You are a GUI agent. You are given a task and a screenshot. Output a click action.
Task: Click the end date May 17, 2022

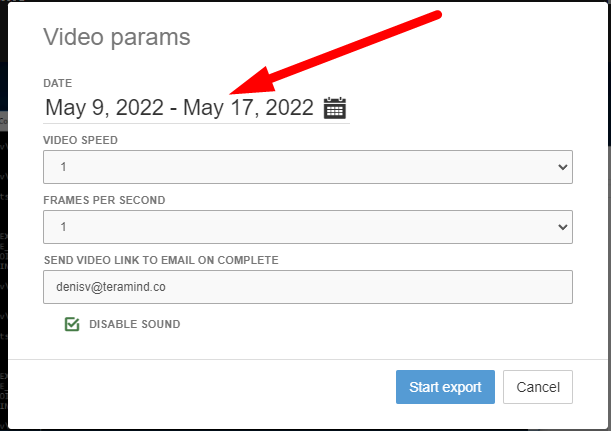point(248,108)
